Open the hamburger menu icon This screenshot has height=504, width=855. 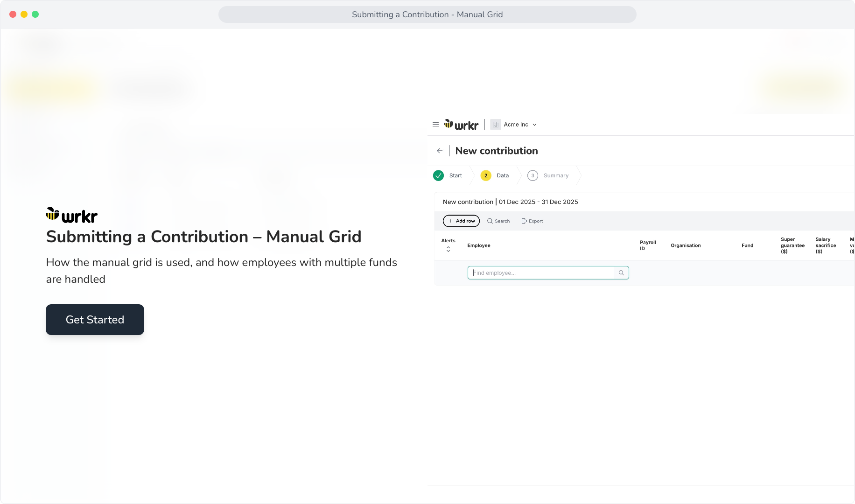[x=435, y=125]
